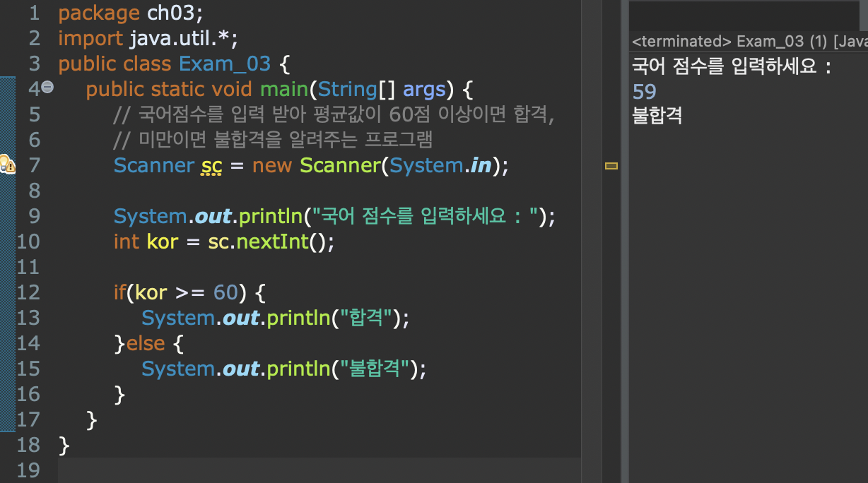The width and height of the screenshot is (868, 483).
Task: Click the number '60' in the if condition
Action: (226, 292)
